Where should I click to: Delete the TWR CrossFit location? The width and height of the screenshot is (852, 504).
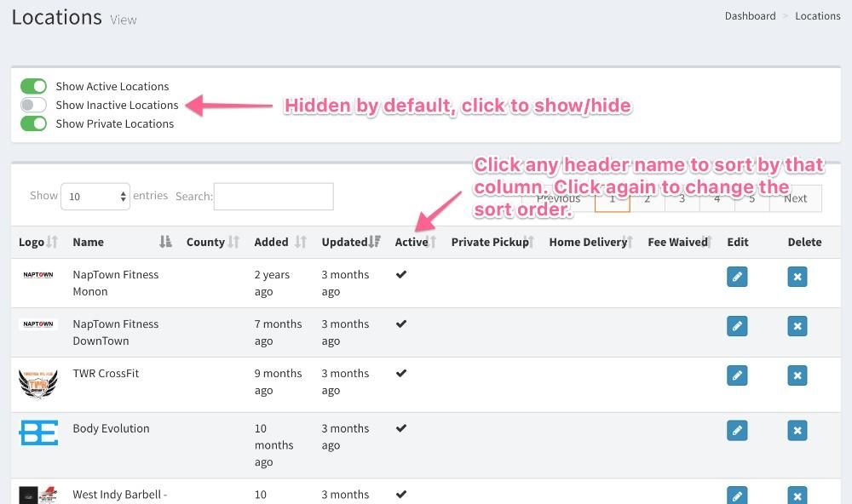[797, 375]
